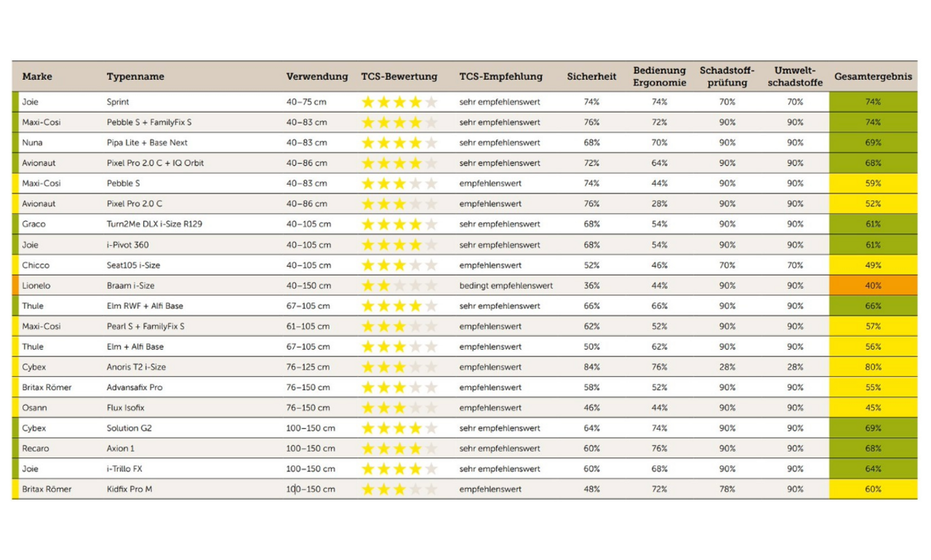Image resolution: width=931 pixels, height=560 pixels.
Task: Click the Sicherheit column header
Action: point(591,76)
